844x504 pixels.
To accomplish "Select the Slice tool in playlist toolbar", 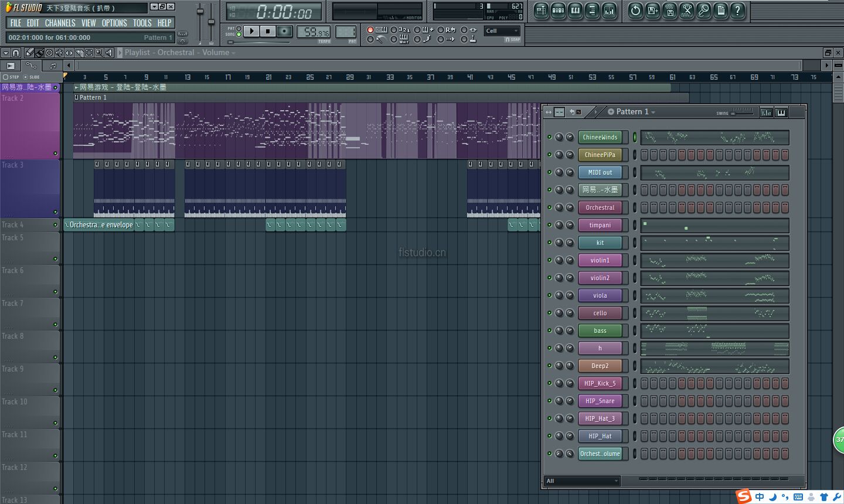I will (x=79, y=53).
